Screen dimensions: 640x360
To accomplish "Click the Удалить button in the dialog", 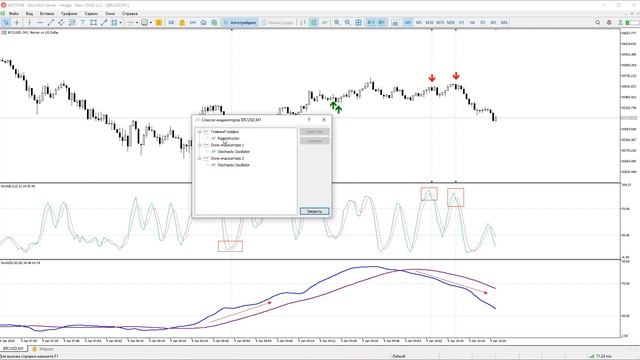I will click(314, 141).
